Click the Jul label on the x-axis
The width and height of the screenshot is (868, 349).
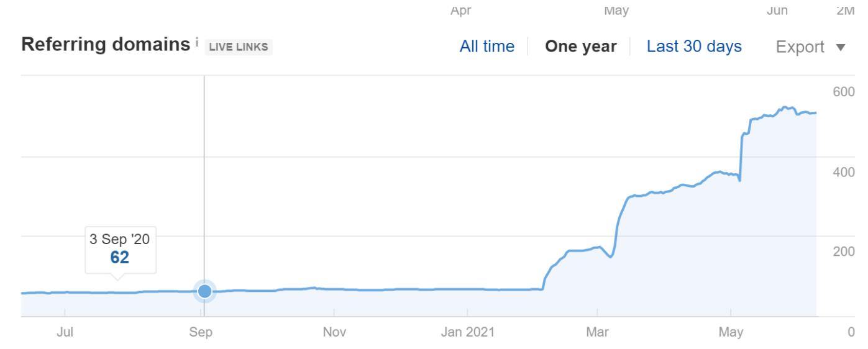(x=65, y=333)
